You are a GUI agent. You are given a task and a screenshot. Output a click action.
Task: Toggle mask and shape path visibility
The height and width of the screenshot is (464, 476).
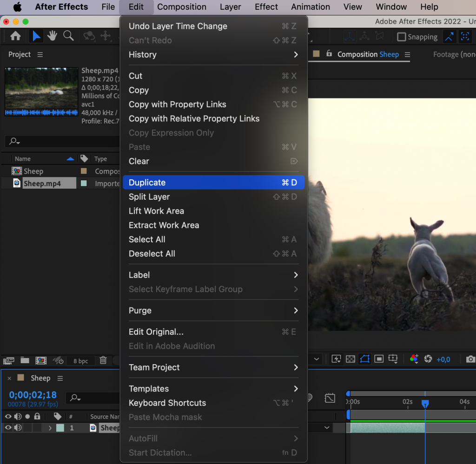click(364, 359)
